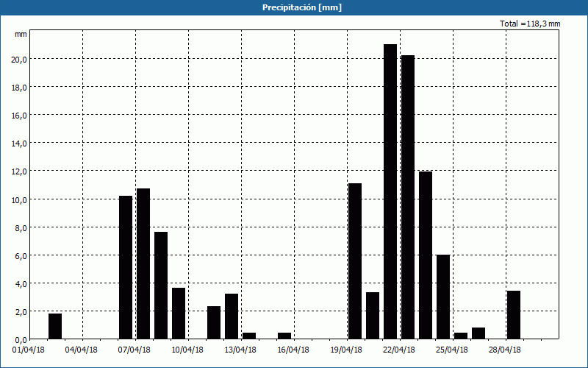Select the 20 mm bar at the 22/04/18 gridline
Viewport: 588px width, 368px height.
(408, 197)
